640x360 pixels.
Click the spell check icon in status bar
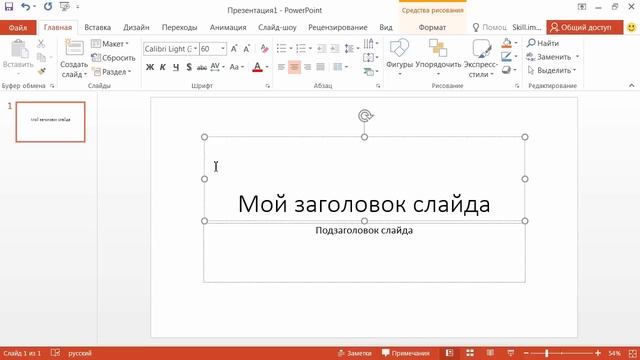pos(56,353)
